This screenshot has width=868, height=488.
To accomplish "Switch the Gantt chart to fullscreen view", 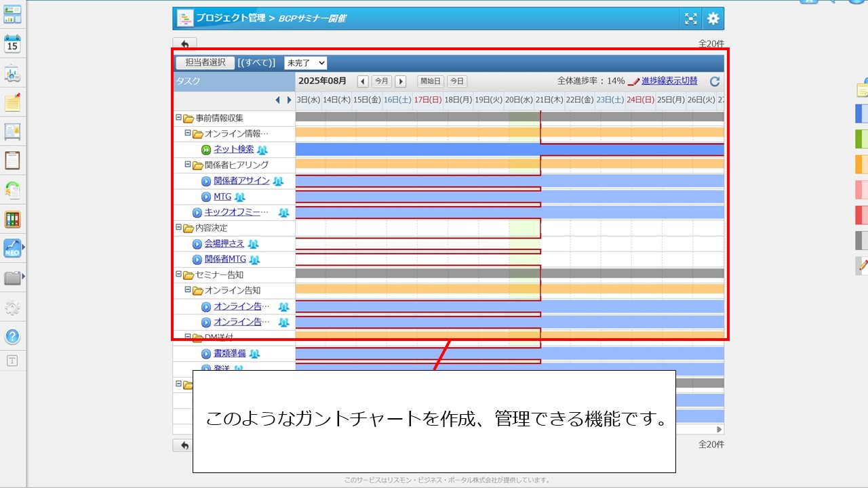I will coord(690,19).
